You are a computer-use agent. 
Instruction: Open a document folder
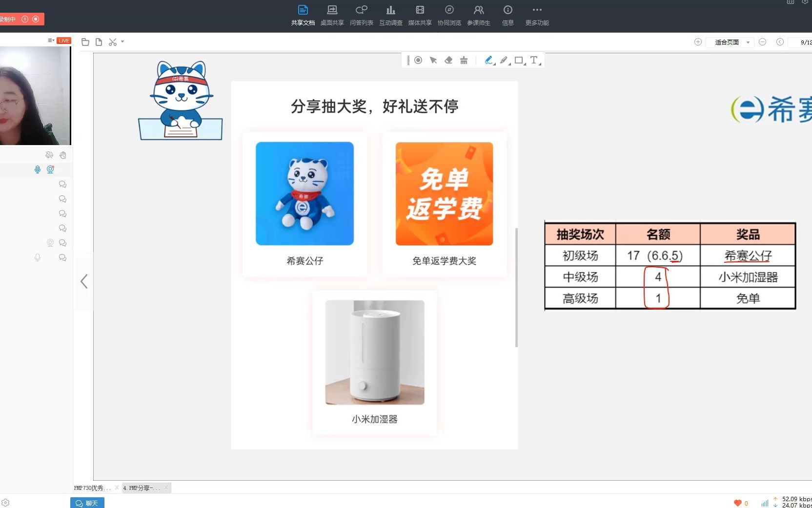point(85,42)
